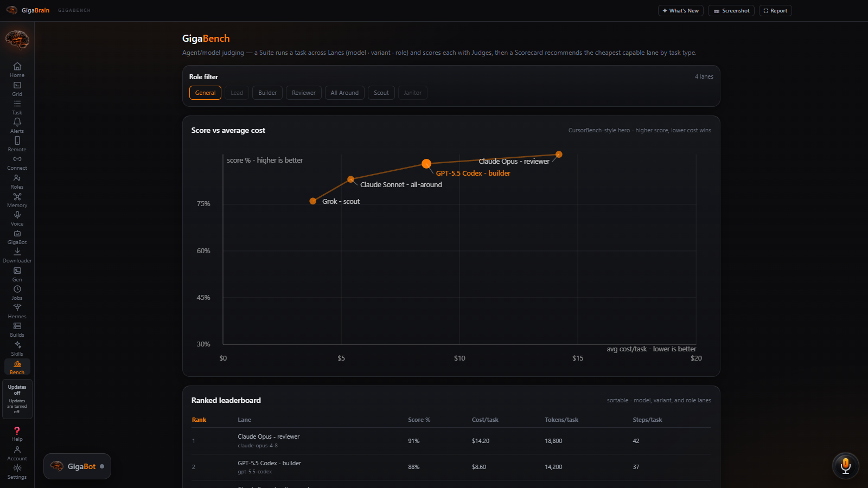The height and width of the screenshot is (488, 868).
Task: Click the Claude Sonnet - all-around chart point
Action: point(351,179)
